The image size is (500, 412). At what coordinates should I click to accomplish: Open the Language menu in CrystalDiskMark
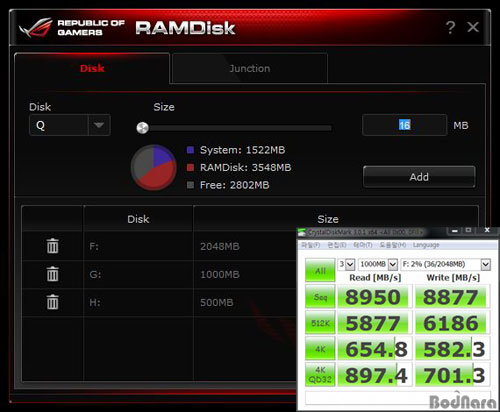pos(426,245)
